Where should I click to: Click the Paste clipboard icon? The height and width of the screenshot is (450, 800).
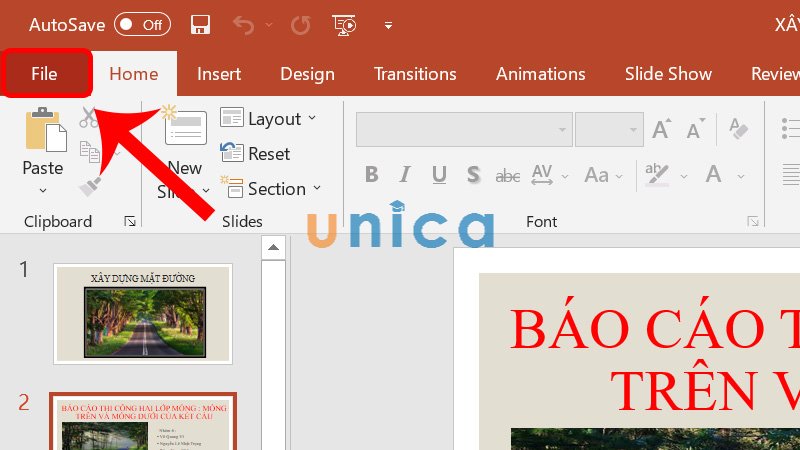[43, 131]
